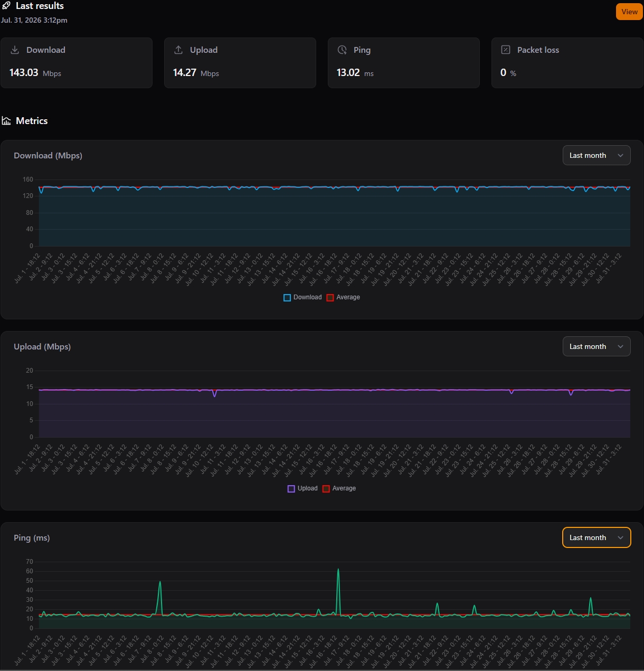Open Last month dropdown for Download chart

(x=596, y=155)
